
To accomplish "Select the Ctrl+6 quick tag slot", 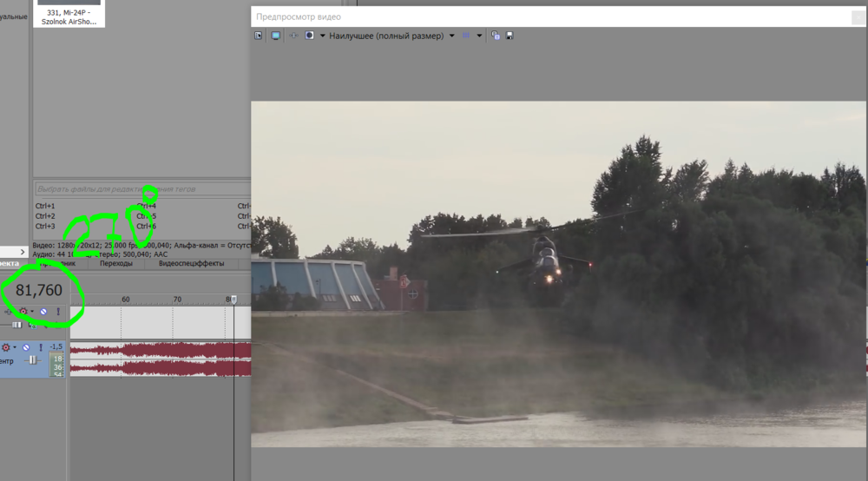I will [146, 226].
